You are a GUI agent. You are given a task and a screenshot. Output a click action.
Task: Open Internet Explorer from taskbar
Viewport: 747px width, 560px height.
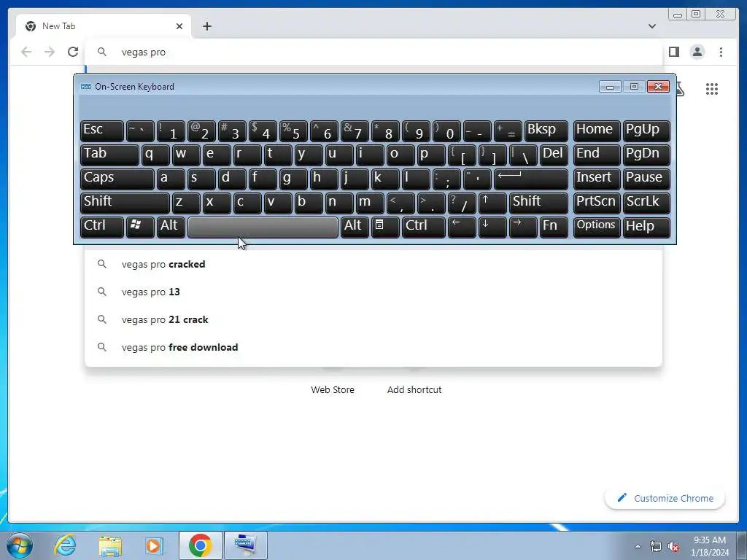(65, 545)
